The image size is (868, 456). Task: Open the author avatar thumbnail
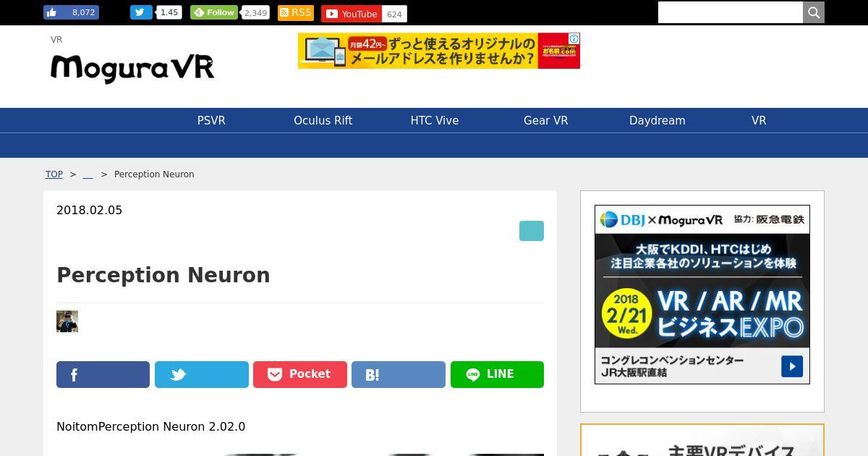point(67,321)
